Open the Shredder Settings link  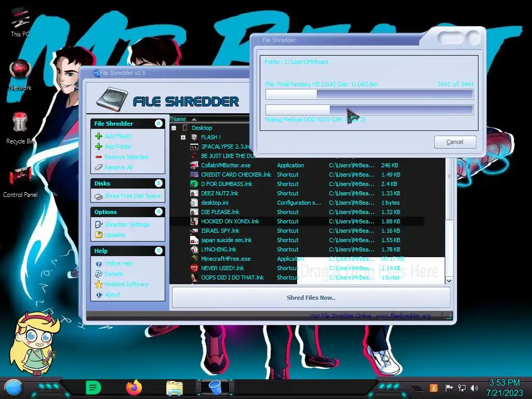[x=127, y=224]
